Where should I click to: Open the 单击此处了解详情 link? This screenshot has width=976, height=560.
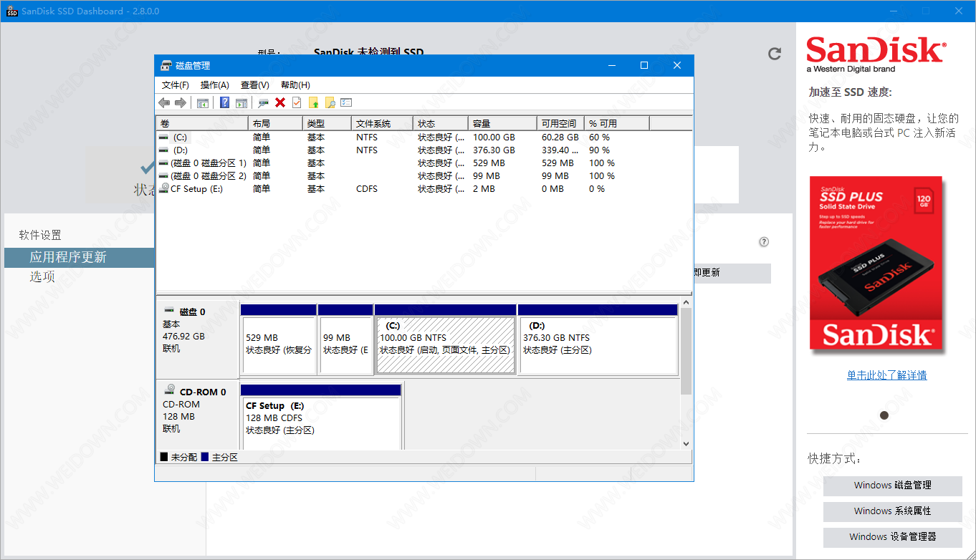(886, 375)
